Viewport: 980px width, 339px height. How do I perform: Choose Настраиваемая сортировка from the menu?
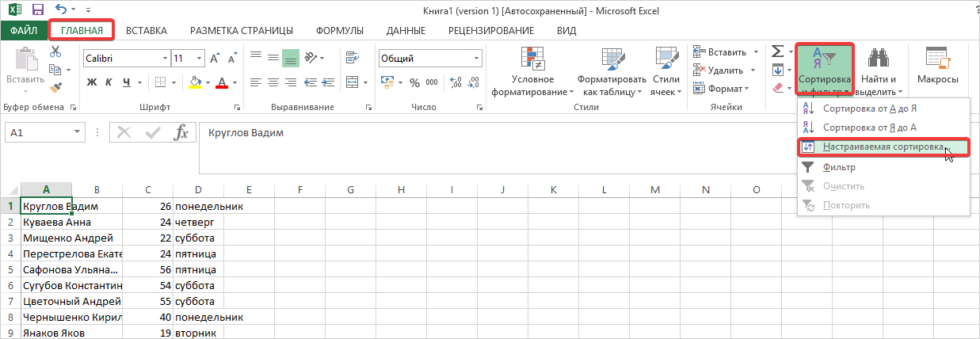[883, 147]
